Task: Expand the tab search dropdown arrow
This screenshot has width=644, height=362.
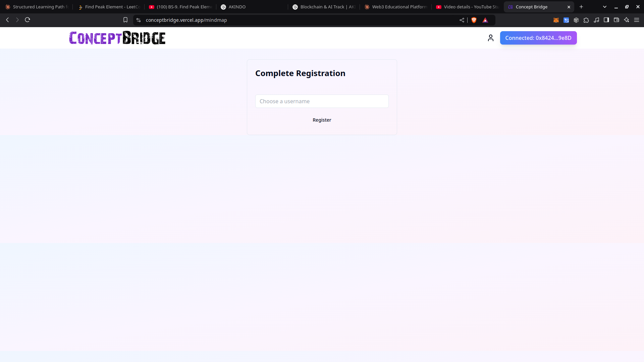Action: pos(604,7)
